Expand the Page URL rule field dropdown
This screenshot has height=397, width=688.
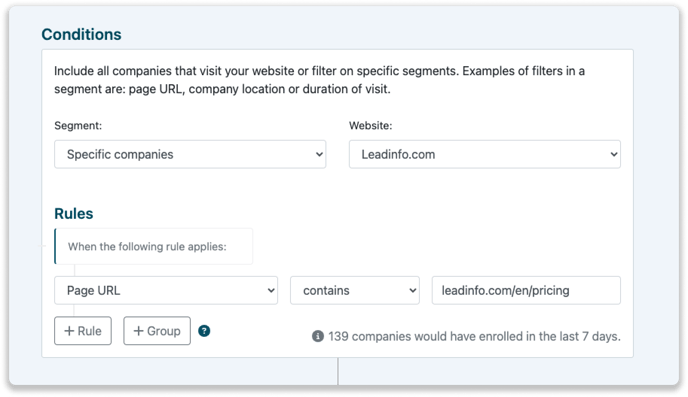[x=166, y=290]
